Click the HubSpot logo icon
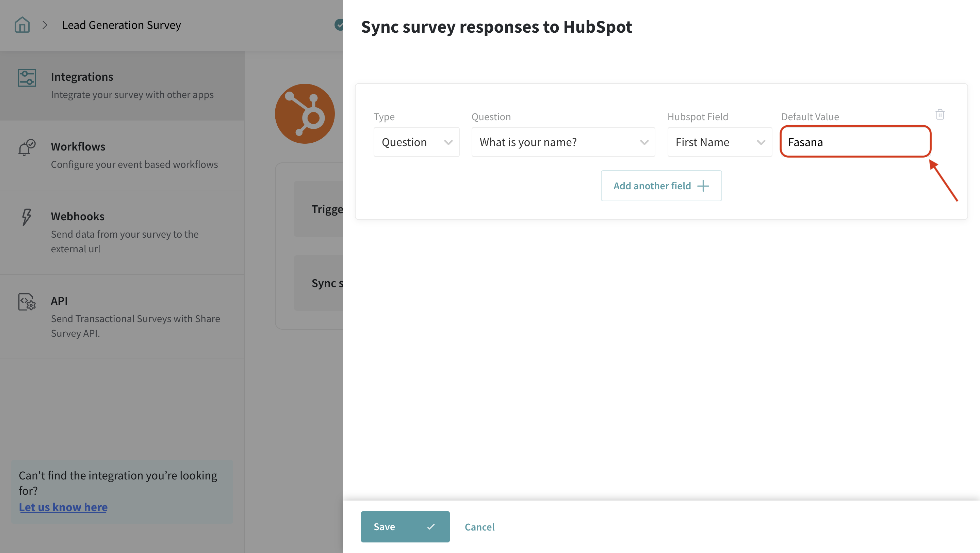Screen dimensions: 980x553 pos(305,114)
